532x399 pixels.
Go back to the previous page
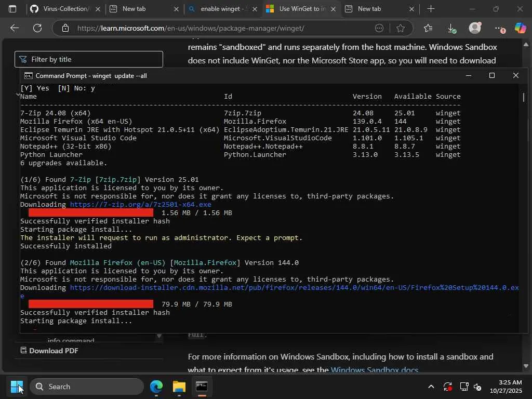[14, 28]
